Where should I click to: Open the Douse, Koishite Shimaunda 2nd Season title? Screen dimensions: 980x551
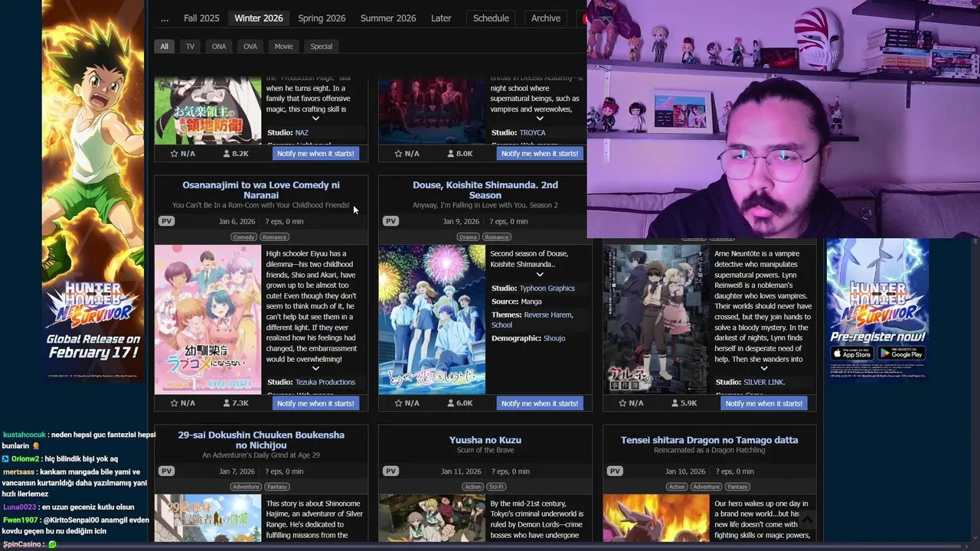click(x=485, y=190)
